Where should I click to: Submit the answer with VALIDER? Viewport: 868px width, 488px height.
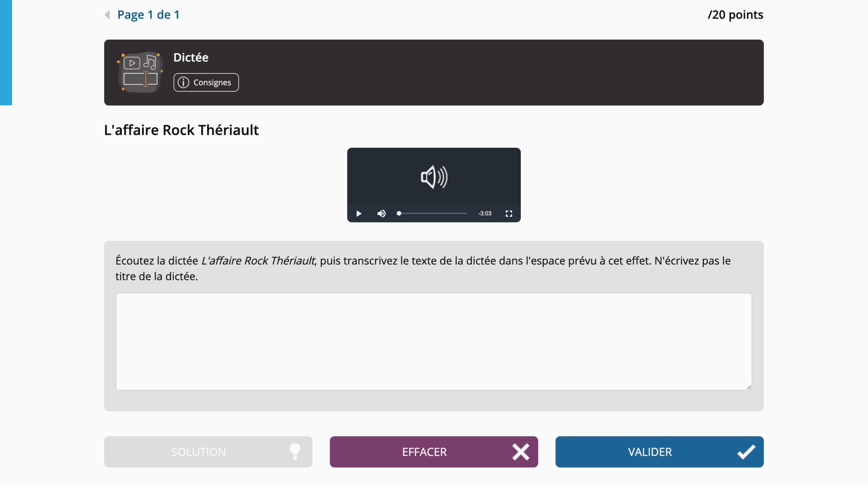click(x=659, y=452)
